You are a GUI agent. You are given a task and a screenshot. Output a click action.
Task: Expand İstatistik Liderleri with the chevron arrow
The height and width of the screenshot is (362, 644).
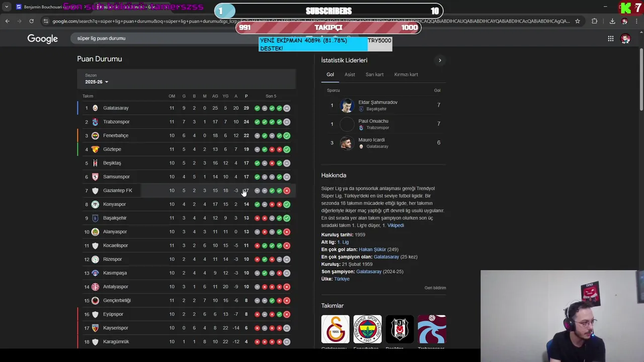pos(440,60)
